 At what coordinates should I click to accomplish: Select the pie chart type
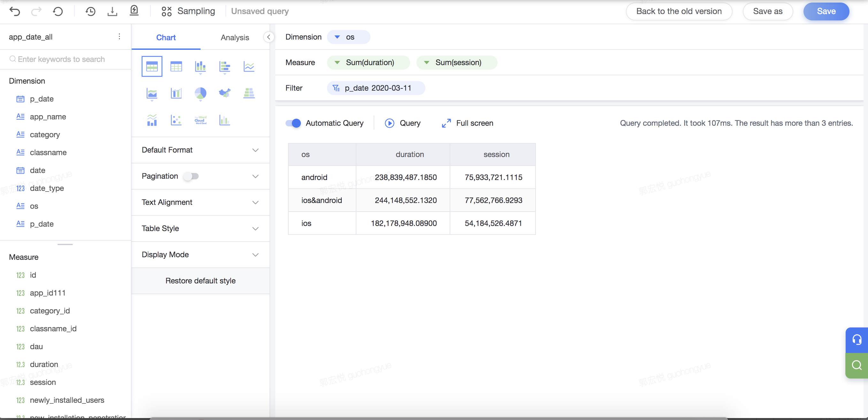(x=201, y=94)
